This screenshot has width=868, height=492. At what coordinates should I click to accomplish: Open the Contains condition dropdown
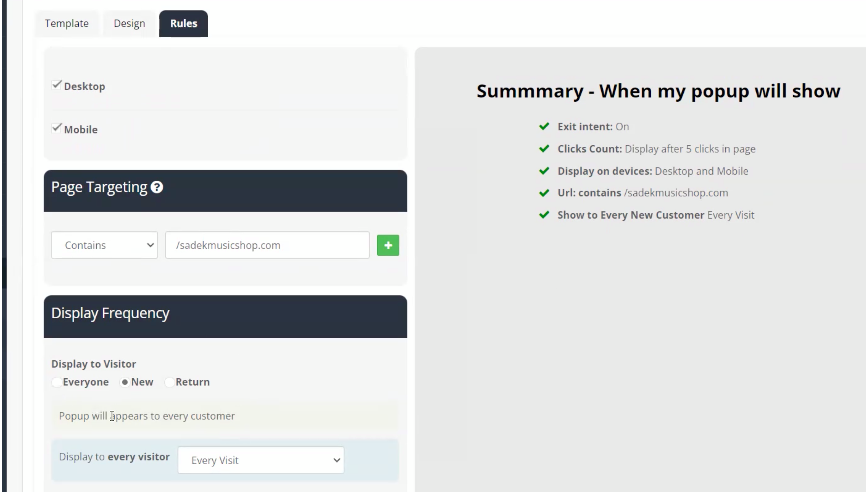(x=104, y=245)
